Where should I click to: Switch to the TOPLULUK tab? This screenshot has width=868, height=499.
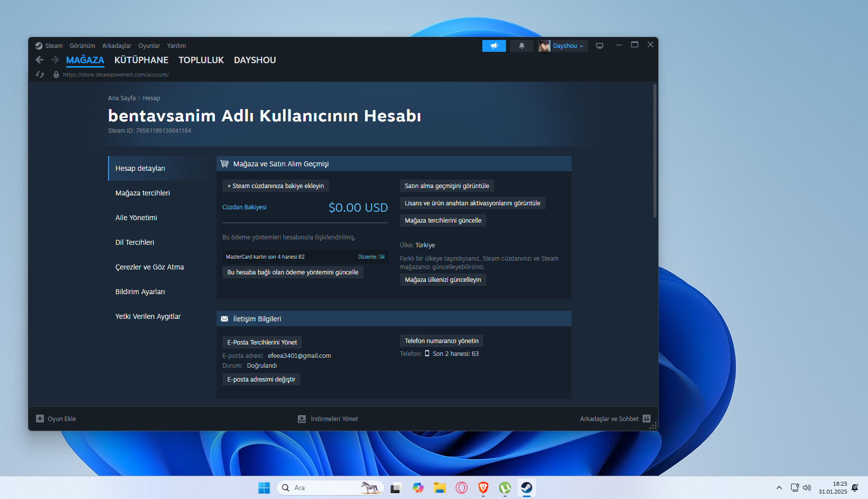tap(201, 60)
